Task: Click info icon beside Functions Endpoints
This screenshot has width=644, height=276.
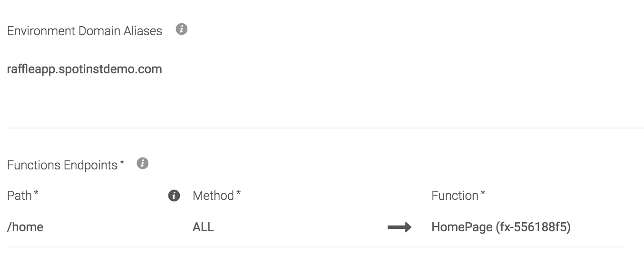Action: coord(142,164)
